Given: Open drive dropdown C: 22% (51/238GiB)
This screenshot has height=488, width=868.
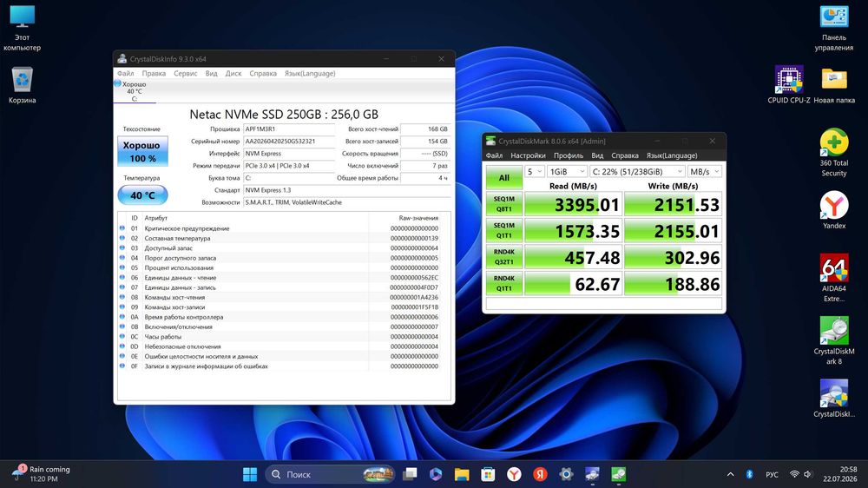Looking at the screenshot, I should (637, 172).
